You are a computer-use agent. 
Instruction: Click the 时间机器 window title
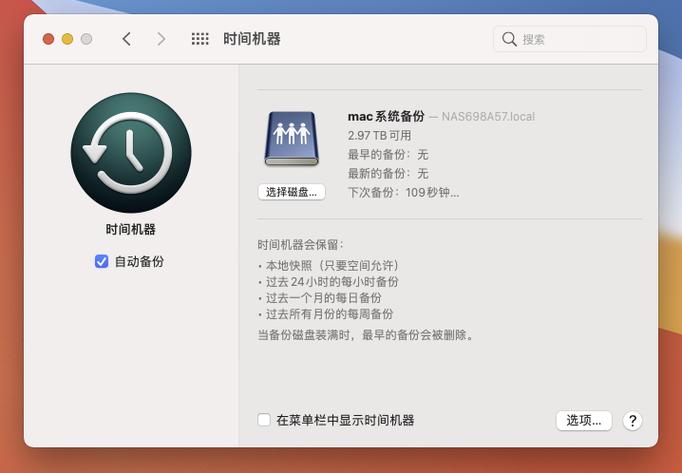tap(252, 39)
